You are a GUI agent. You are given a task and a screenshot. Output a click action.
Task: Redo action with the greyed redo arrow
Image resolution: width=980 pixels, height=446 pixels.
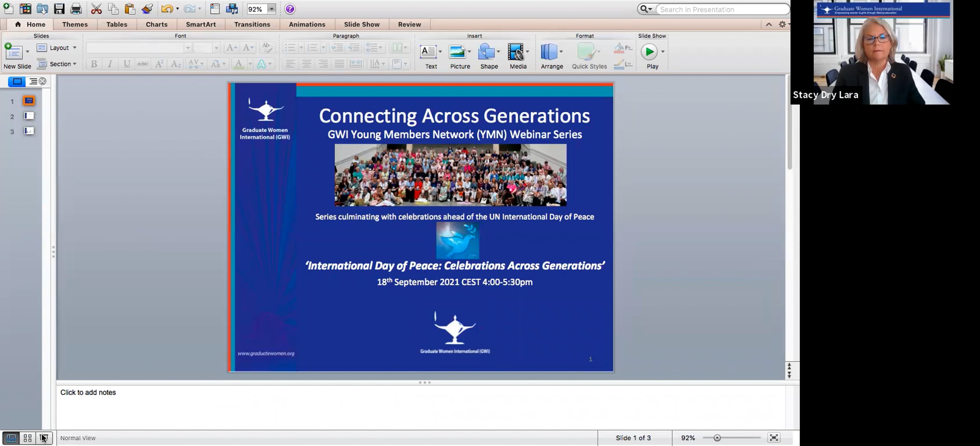click(189, 9)
